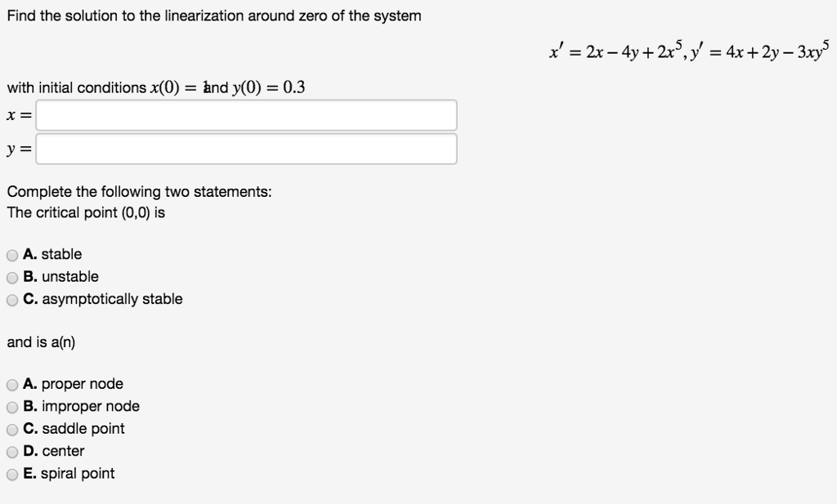Click inside the y = answer box

(245, 148)
